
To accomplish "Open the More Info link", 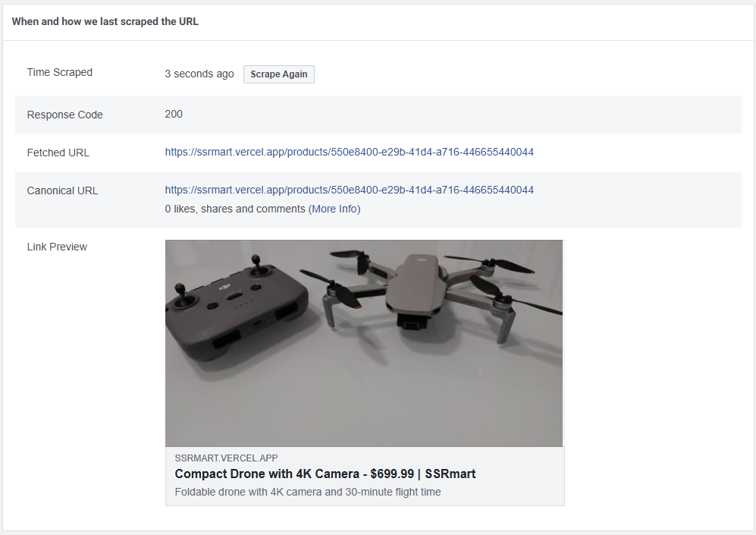I will (x=334, y=209).
